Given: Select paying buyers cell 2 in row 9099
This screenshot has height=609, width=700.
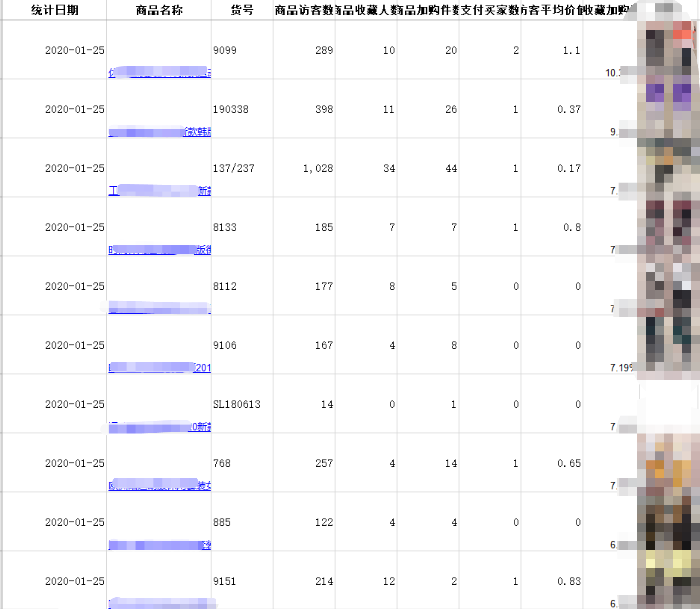Looking at the screenshot, I should click(490, 50).
